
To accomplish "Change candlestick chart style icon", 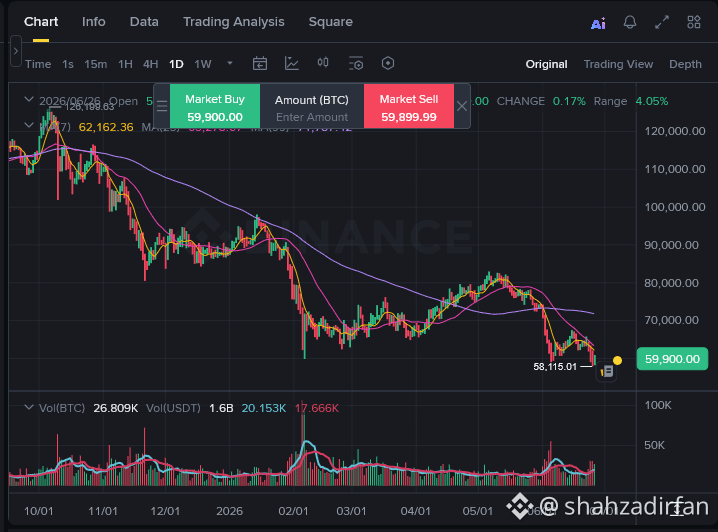I will tap(323, 62).
